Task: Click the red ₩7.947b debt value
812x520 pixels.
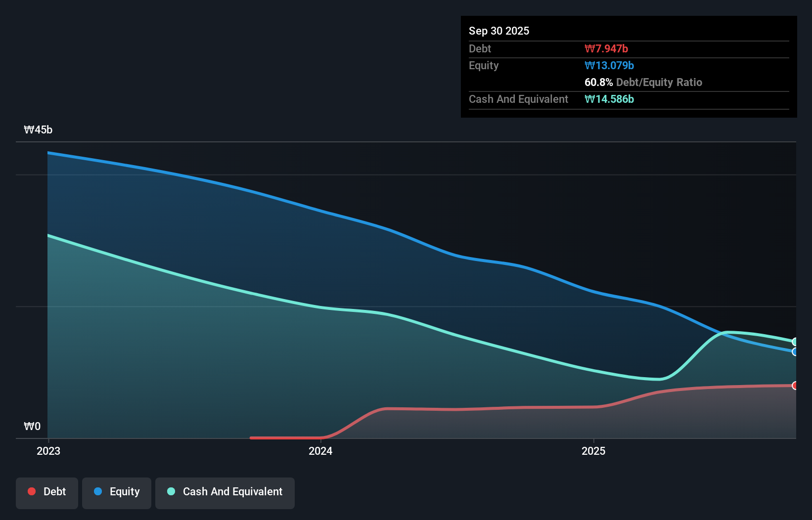Action: click(x=606, y=48)
